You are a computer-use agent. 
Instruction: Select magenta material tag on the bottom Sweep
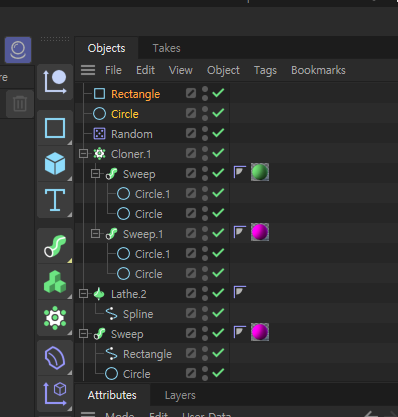coord(260,332)
